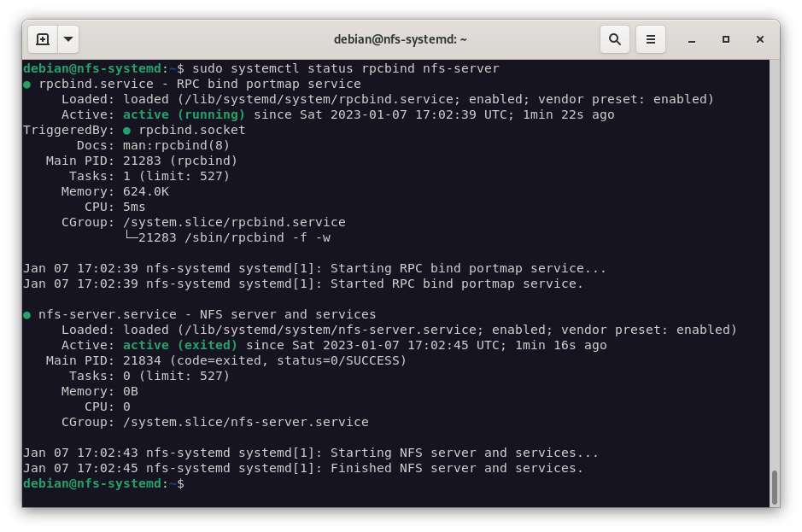Viewport: 802px width, 532px height.
Task: Maximize the terminal window
Action: pyautogui.click(x=726, y=39)
